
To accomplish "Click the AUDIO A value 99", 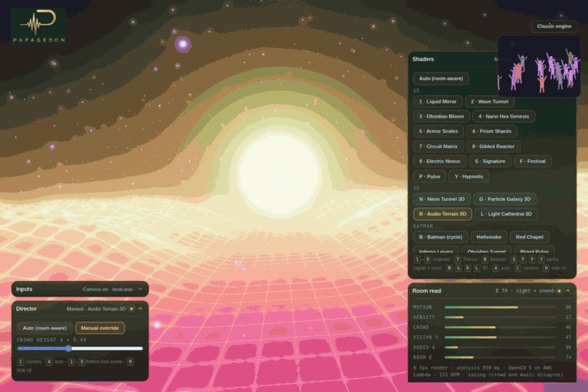I will click(568, 347).
